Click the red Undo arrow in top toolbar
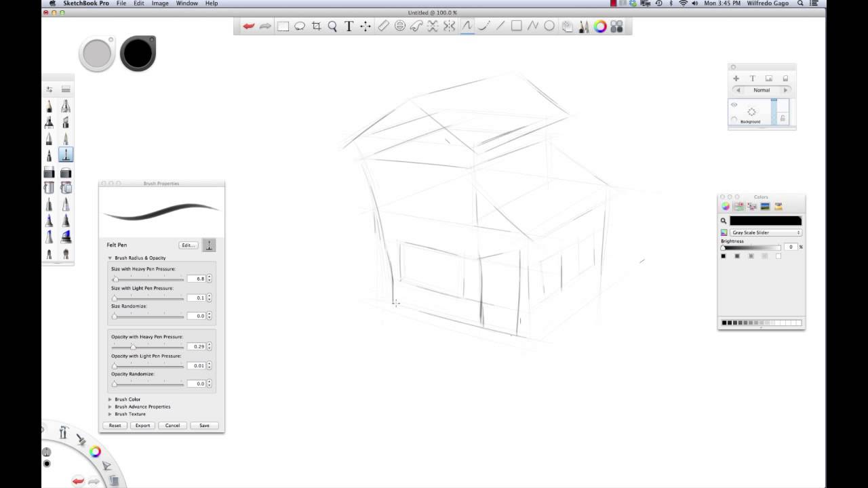Image resolution: width=868 pixels, height=488 pixels. [x=249, y=26]
